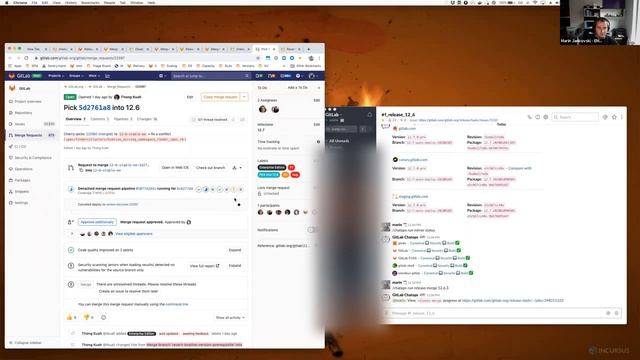Open the navbar merge requests counter icon
The image size is (640, 360).
[271, 76]
